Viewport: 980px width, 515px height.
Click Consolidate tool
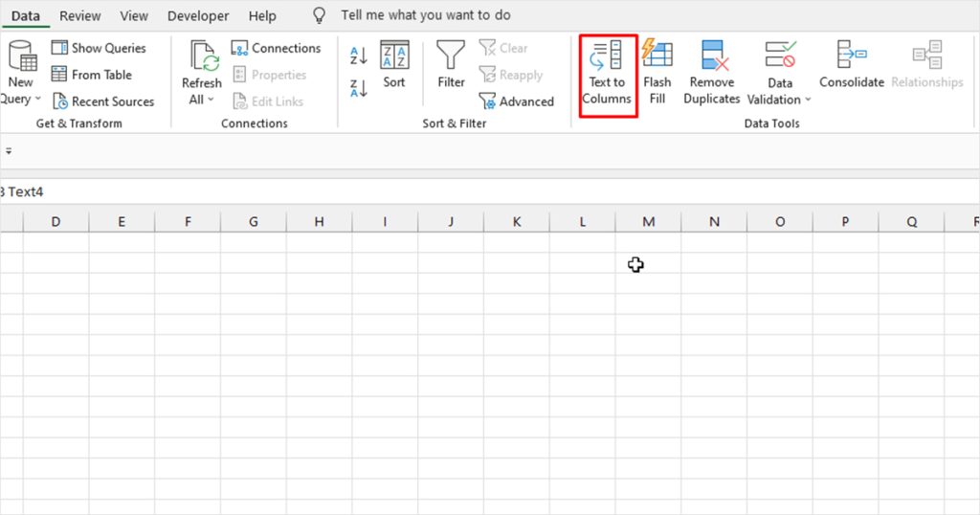[x=852, y=65]
